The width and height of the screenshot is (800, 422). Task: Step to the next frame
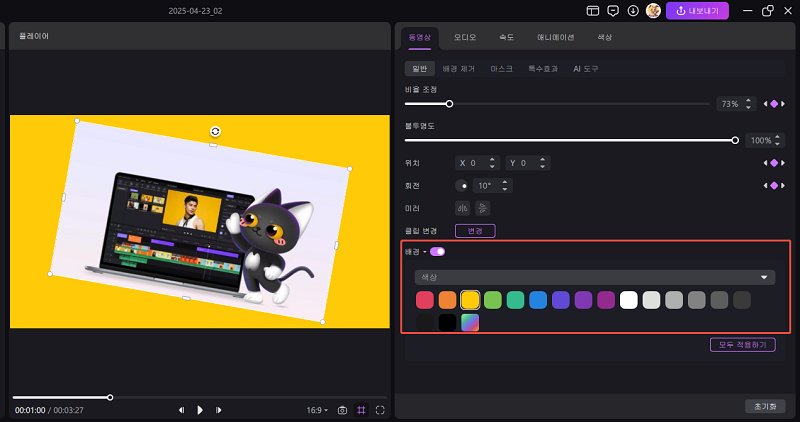point(218,410)
